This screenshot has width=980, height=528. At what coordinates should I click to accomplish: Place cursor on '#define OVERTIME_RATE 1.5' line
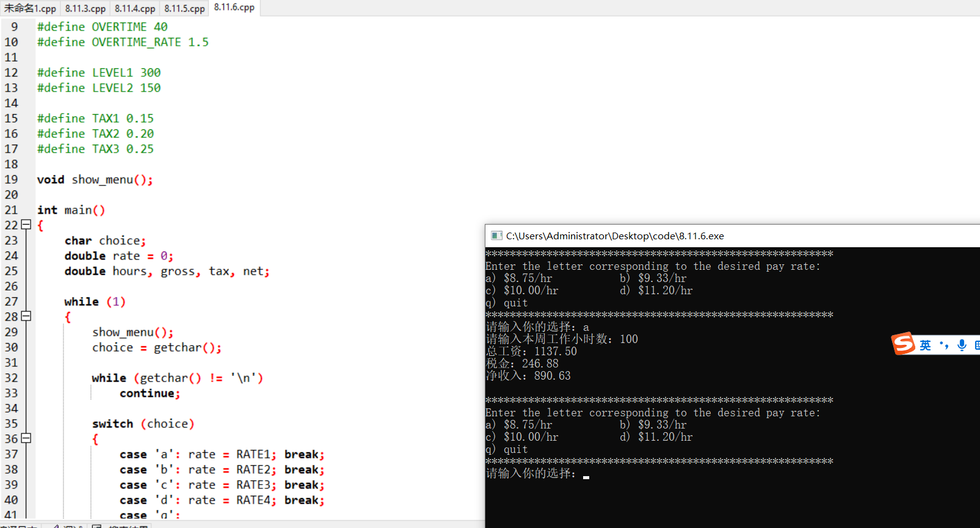pos(123,42)
